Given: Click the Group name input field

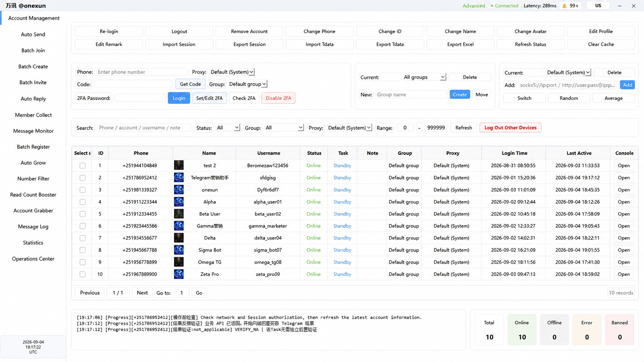Looking at the screenshot, I should click(x=411, y=94).
